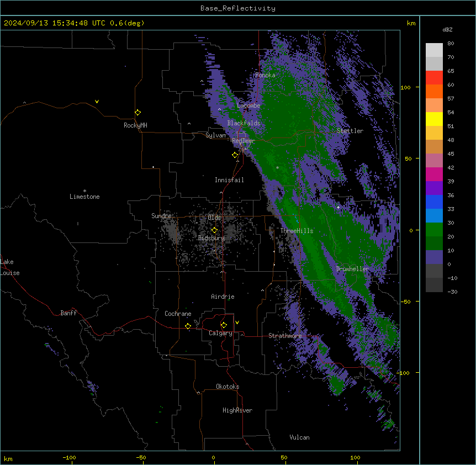Image resolution: width=476 pixels, height=465 pixels.
Task: Select the Vulcan label
Action: click(300, 437)
